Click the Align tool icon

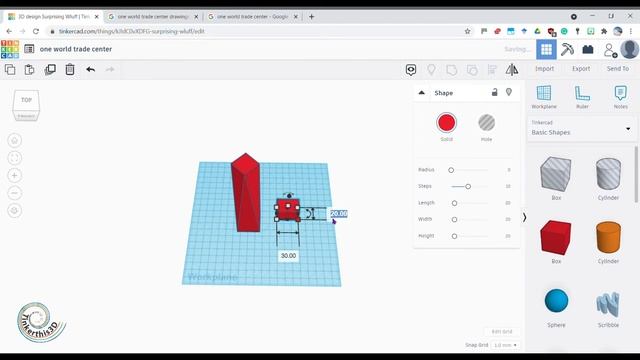492,70
